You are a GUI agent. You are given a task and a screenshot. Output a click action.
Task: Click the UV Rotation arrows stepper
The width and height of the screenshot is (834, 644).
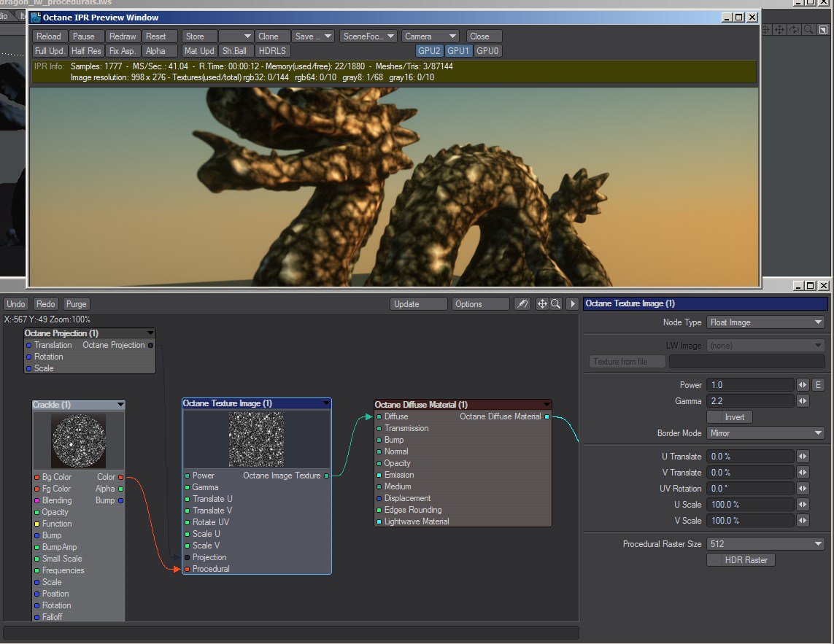[803, 488]
